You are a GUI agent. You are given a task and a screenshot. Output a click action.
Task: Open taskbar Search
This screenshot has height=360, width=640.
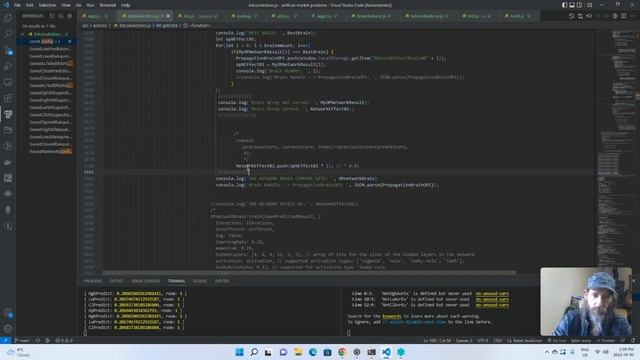254,352
